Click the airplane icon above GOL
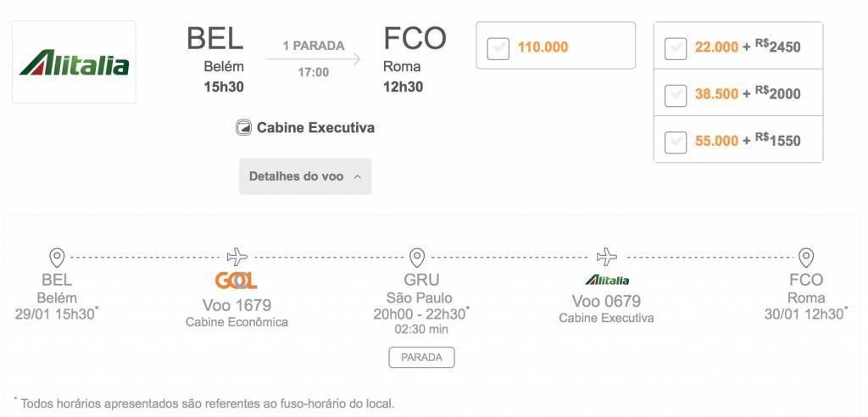This screenshot has width=868, height=417. coord(236,257)
